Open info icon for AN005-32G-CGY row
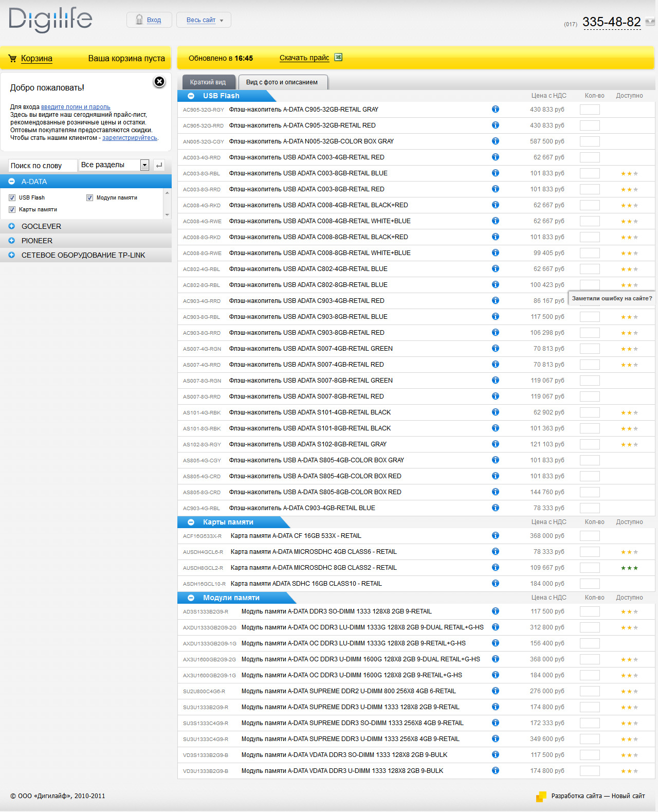The image size is (658, 812). (x=496, y=141)
